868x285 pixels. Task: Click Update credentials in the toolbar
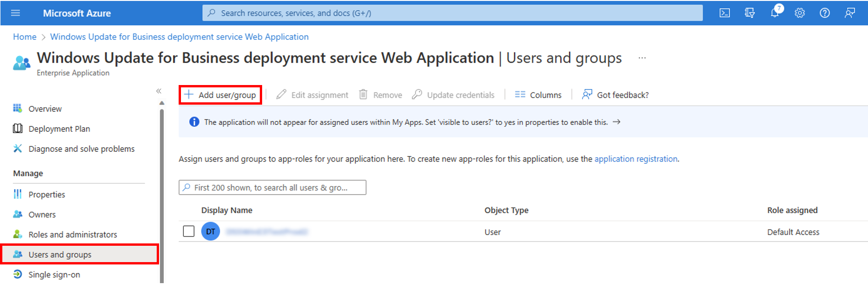tap(453, 95)
